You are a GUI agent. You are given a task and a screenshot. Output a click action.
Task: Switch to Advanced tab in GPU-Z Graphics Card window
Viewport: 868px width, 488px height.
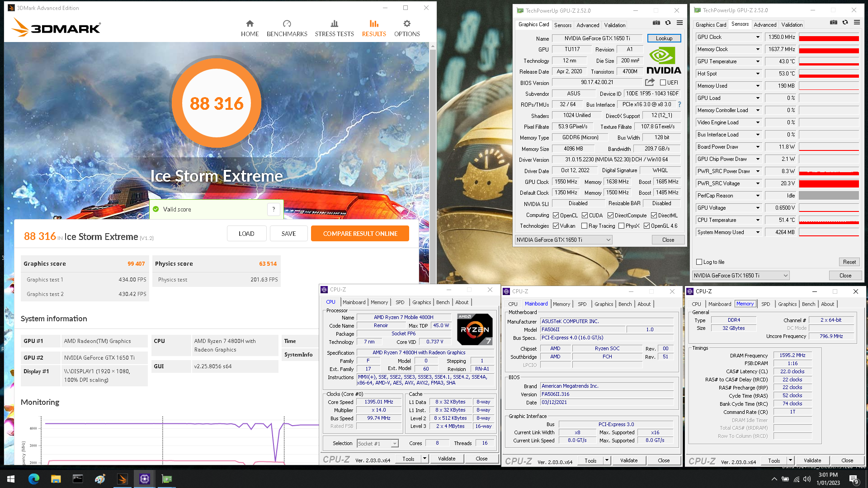coord(588,25)
